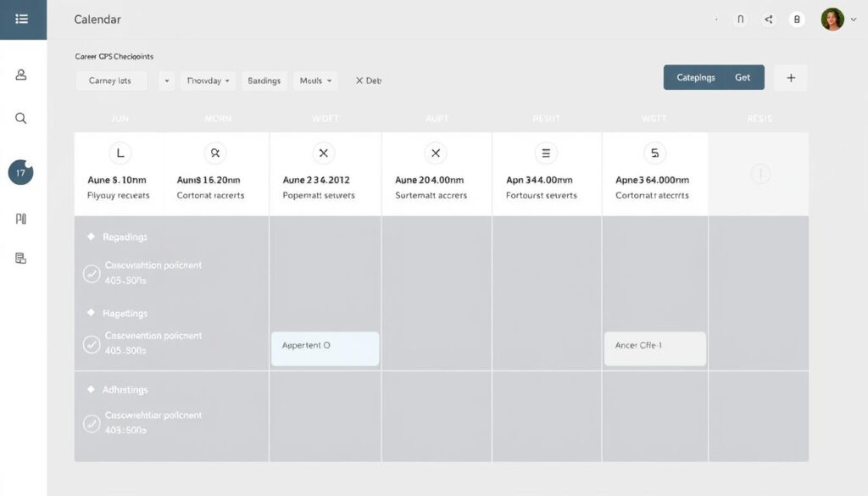
Task: Select the Apperterit O event in Wednesday column
Action: point(325,348)
